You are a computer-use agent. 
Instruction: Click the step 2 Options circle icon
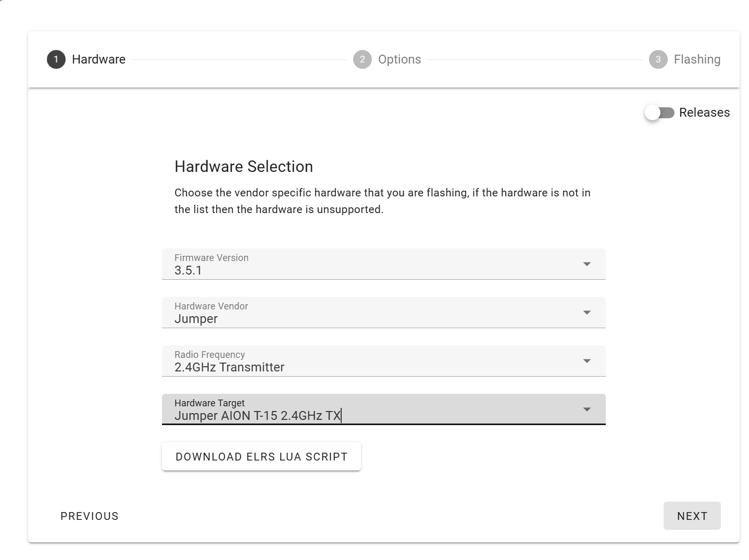tap(363, 59)
